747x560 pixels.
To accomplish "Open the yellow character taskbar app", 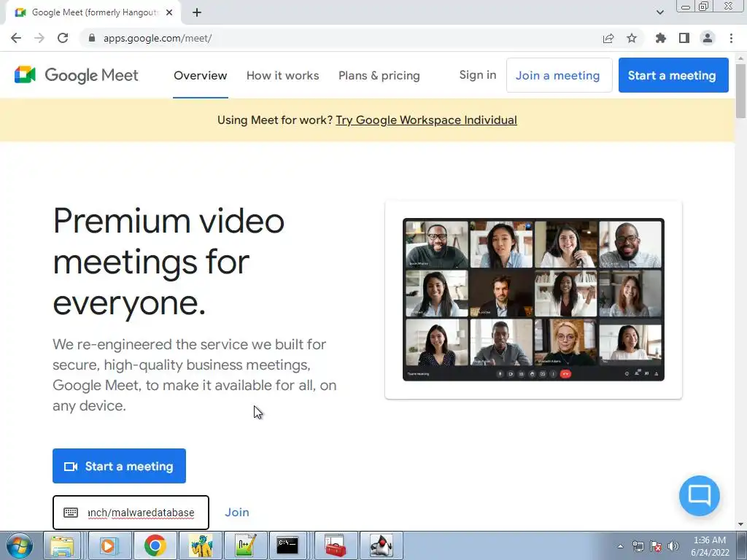I will [x=201, y=545].
